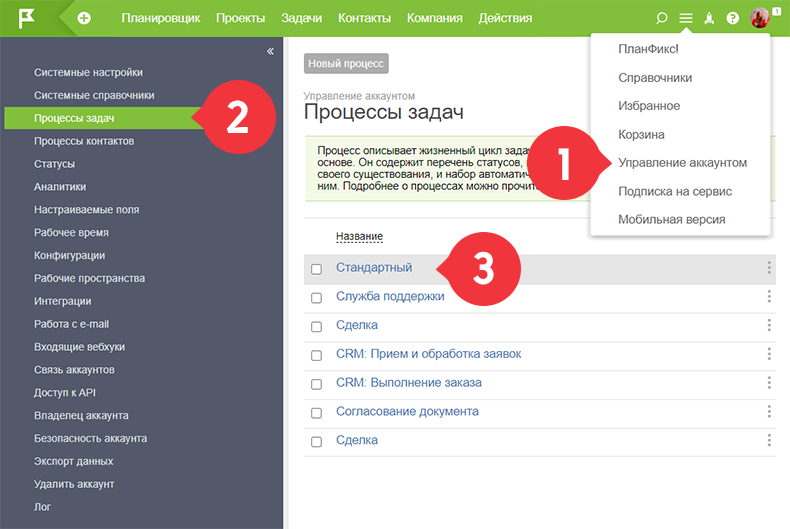The width and height of the screenshot is (790, 529).
Task: Open Лог in sidebar
Action: point(42,507)
